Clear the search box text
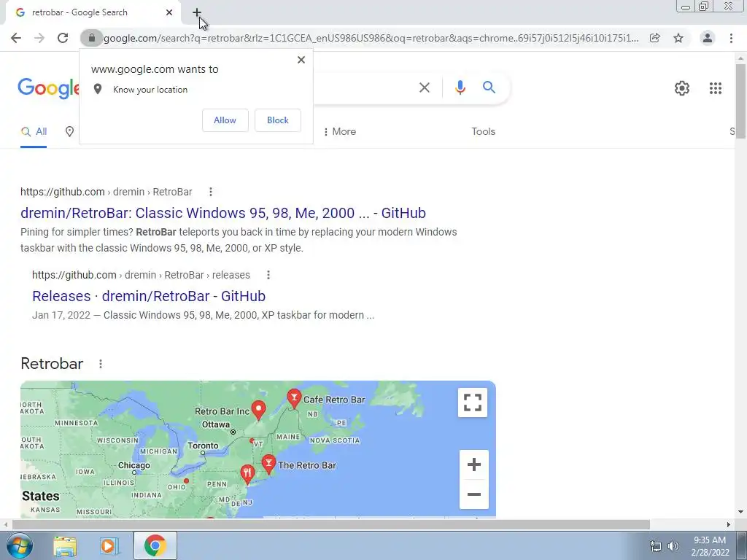747x560 pixels. click(x=425, y=87)
